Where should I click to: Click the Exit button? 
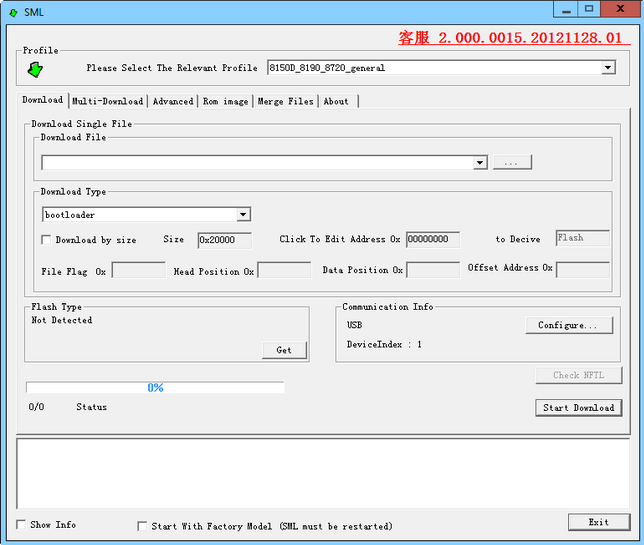[598, 522]
